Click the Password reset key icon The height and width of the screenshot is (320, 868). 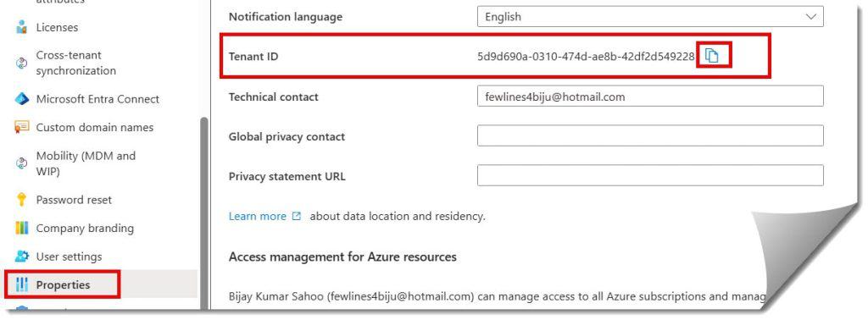(x=21, y=200)
